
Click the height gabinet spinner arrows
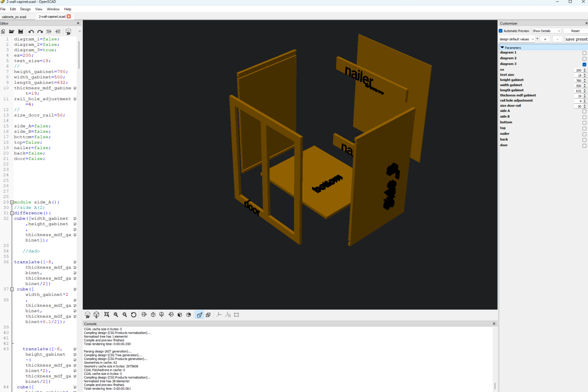click(x=585, y=80)
